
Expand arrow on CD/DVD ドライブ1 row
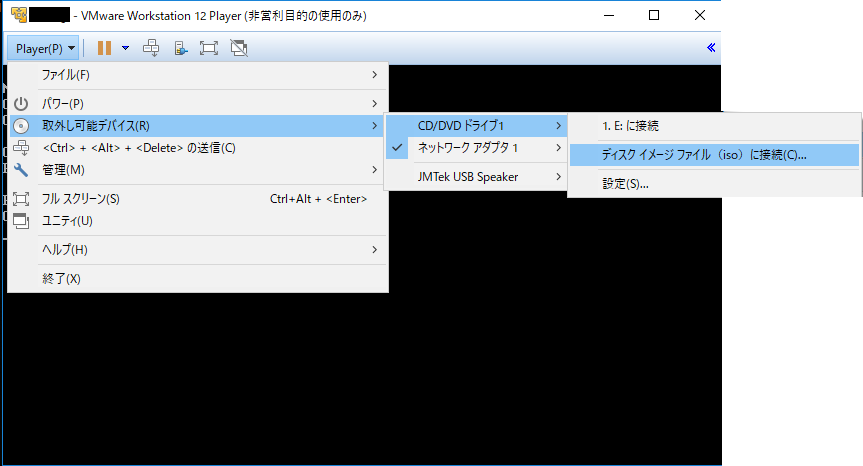click(558, 125)
